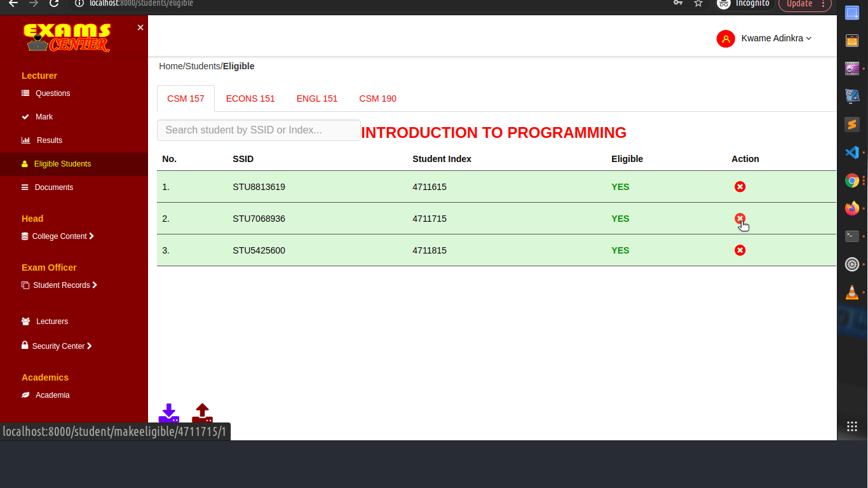Remove eligibility for student STU8813619
The width and height of the screenshot is (868, 488).
click(x=740, y=187)
